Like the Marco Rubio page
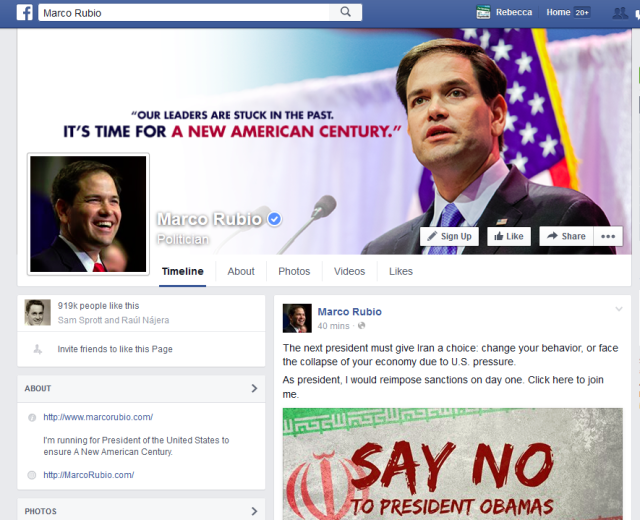The image size is (640, 520). click(x=509, y=236)
